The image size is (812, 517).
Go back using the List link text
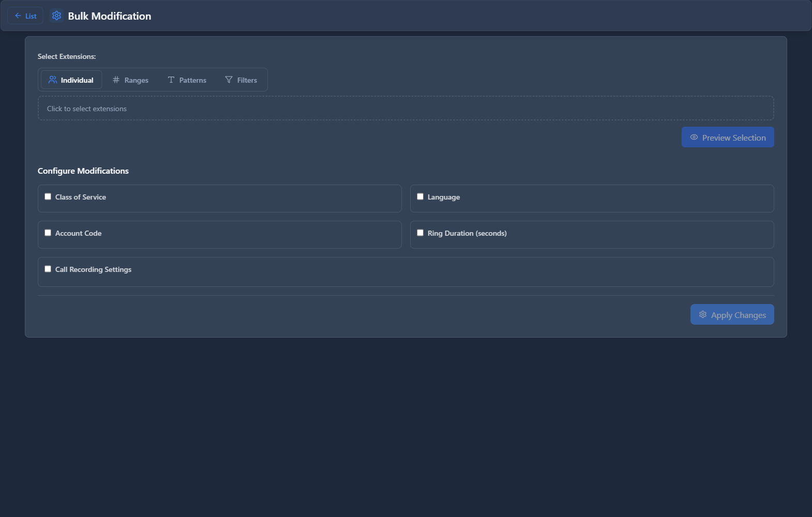[31, 17]
